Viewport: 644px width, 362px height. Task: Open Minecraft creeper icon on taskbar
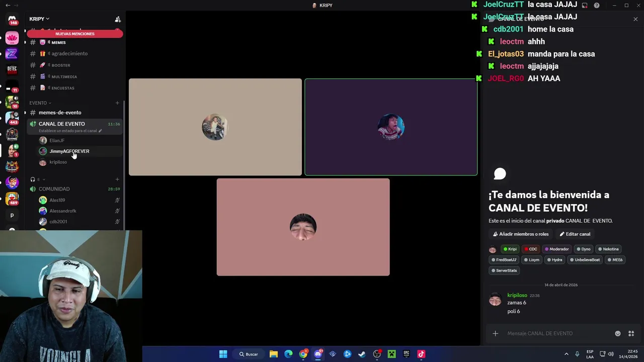(x=391, y=354)
